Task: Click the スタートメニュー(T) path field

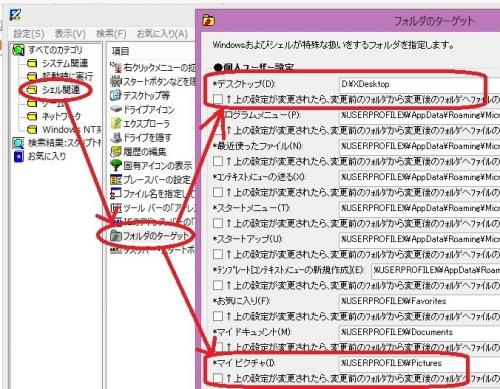Action: pos(419,208)
